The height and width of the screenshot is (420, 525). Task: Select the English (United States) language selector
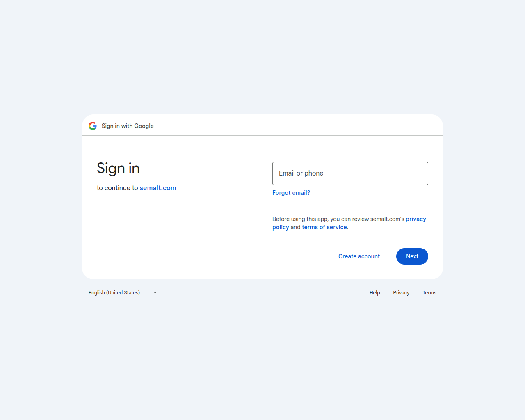pos(123,292)
